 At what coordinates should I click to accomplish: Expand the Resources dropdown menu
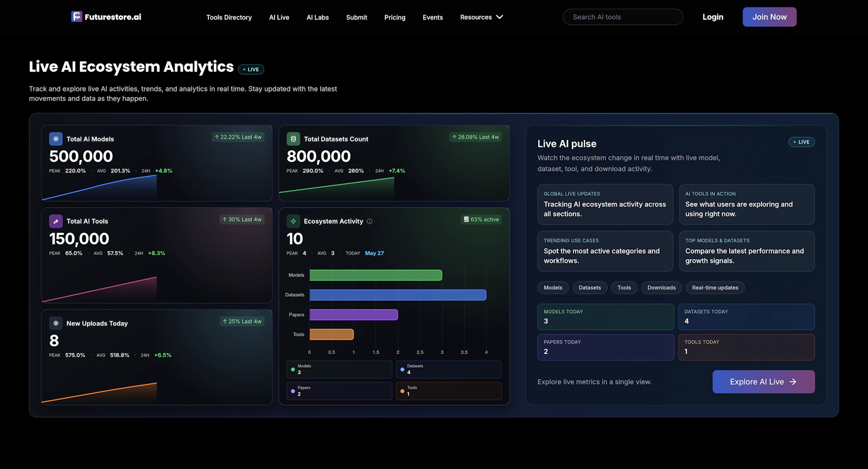(x=482, y=17)
